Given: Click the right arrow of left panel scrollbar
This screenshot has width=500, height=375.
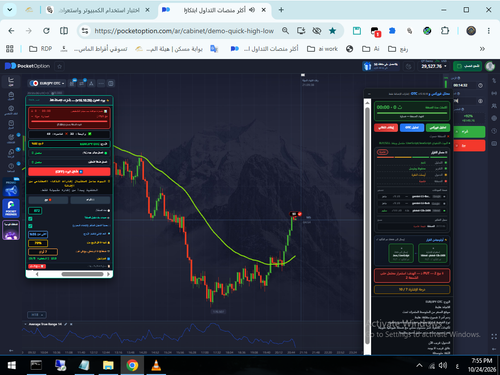Looking at the screenshot, I should click(108, 274).
